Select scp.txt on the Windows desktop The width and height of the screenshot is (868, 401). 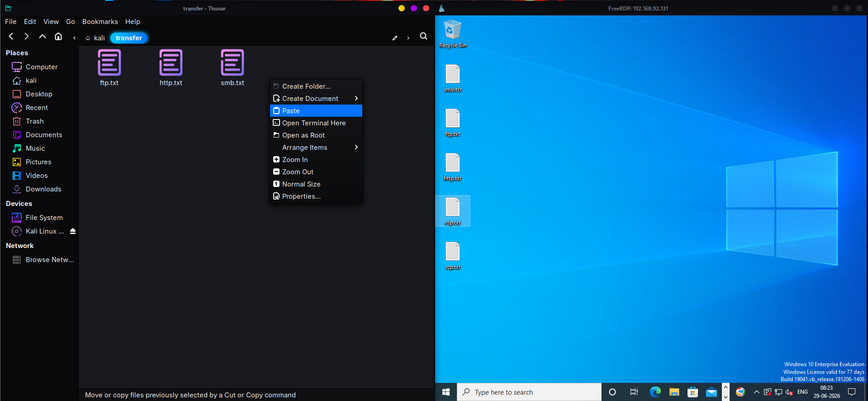point(453,256)
